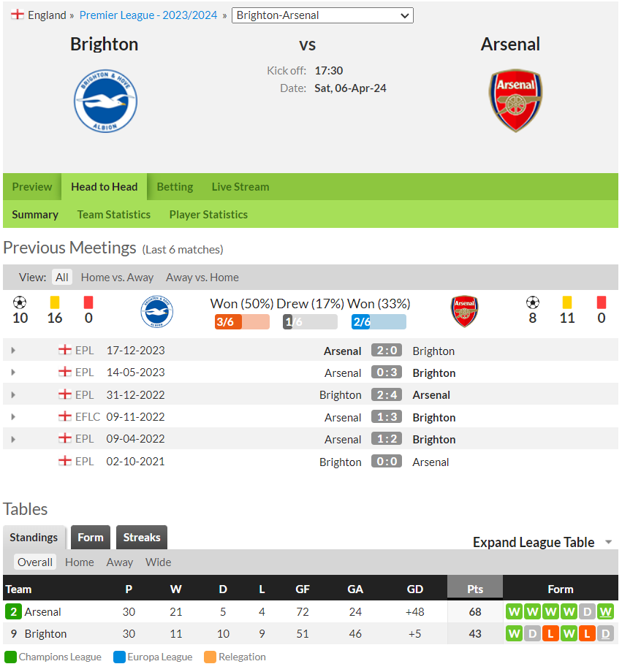Open Premier League - 2023/2024 link

(148, 15)
